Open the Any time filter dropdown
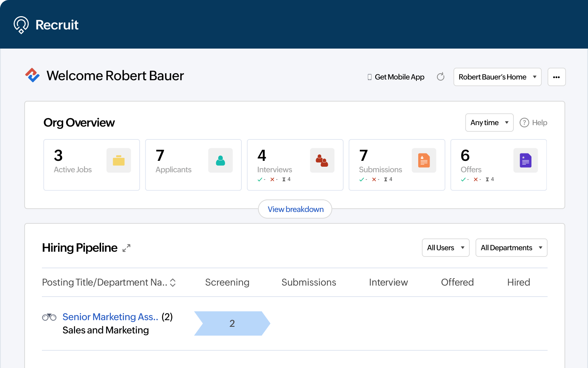The height and width of the screenshot is (368, 588). tap(489, 123)
